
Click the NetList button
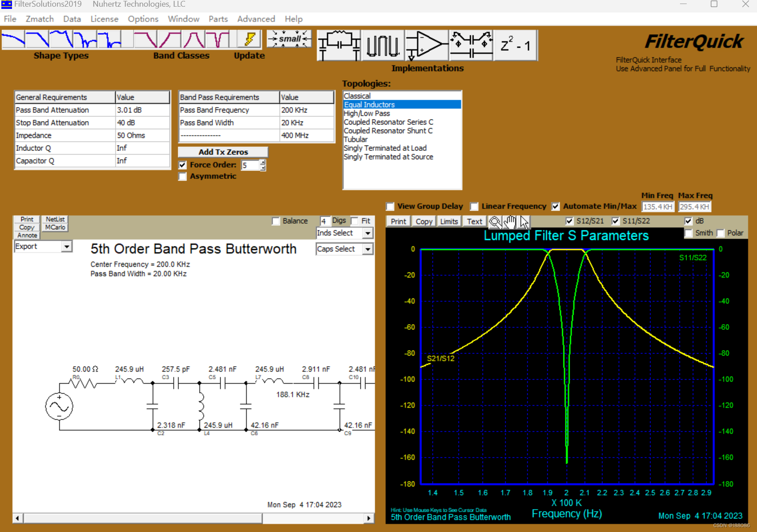(55, 219)
